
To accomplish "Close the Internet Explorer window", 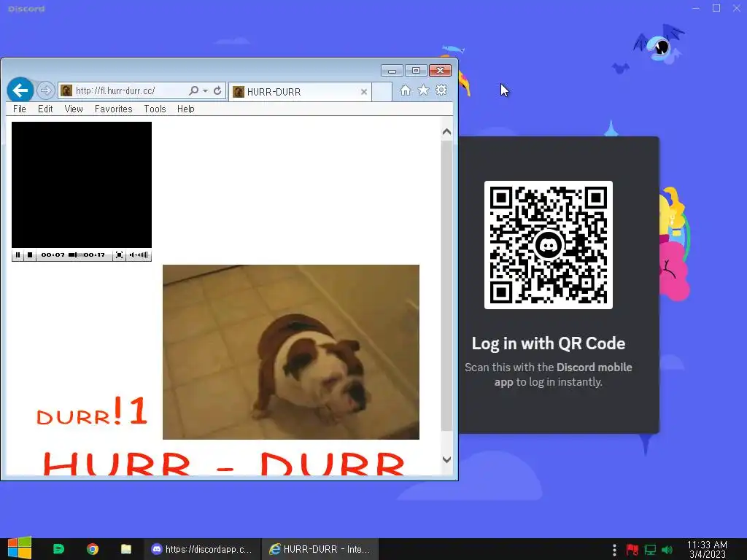I will tap(440, 71).
